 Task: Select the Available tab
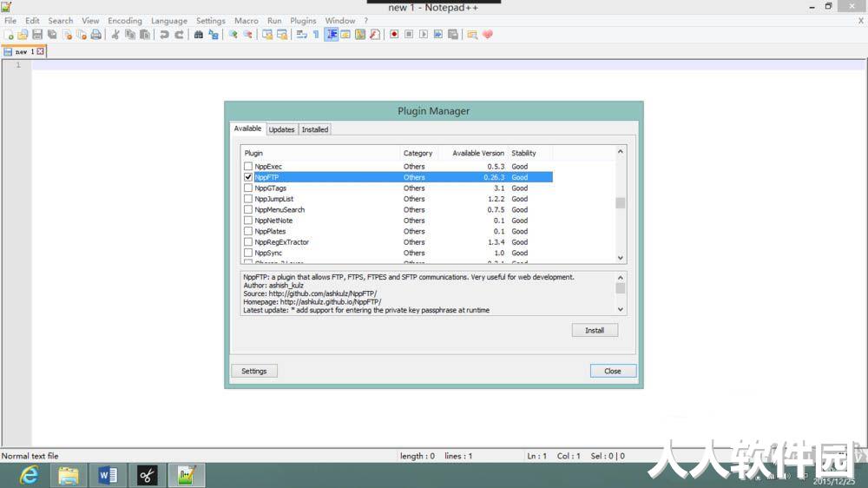point(247,129)
